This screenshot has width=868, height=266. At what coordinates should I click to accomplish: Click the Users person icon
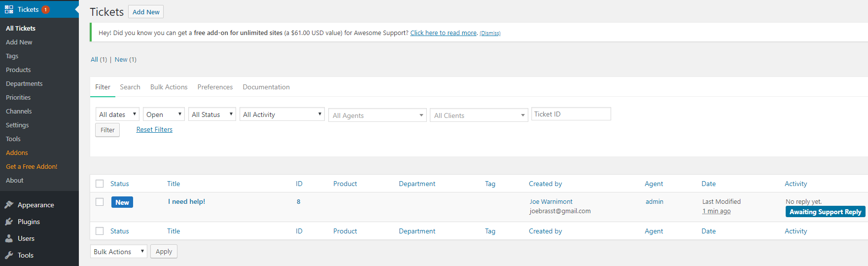pyautogui.click(x=9, y=238)
